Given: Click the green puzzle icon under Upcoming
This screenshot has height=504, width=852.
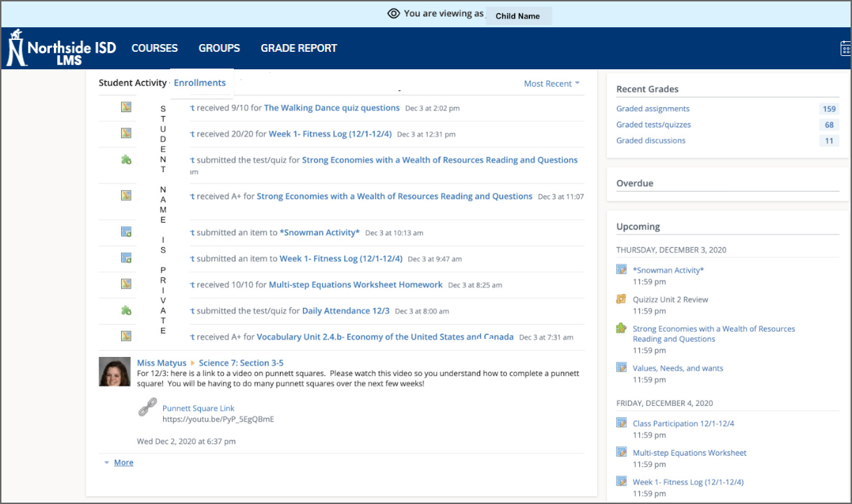Looking at the screenshot, I should tap(621, 328).
